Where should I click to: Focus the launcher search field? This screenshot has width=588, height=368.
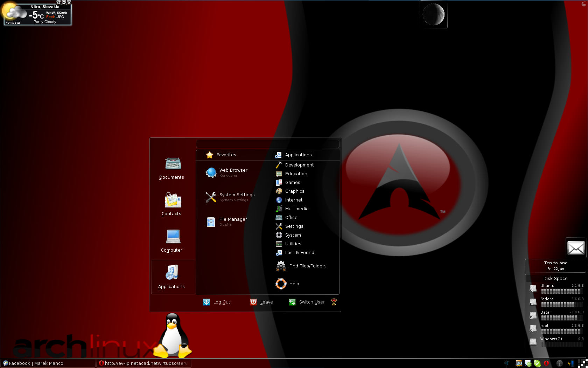click(267, 144)
